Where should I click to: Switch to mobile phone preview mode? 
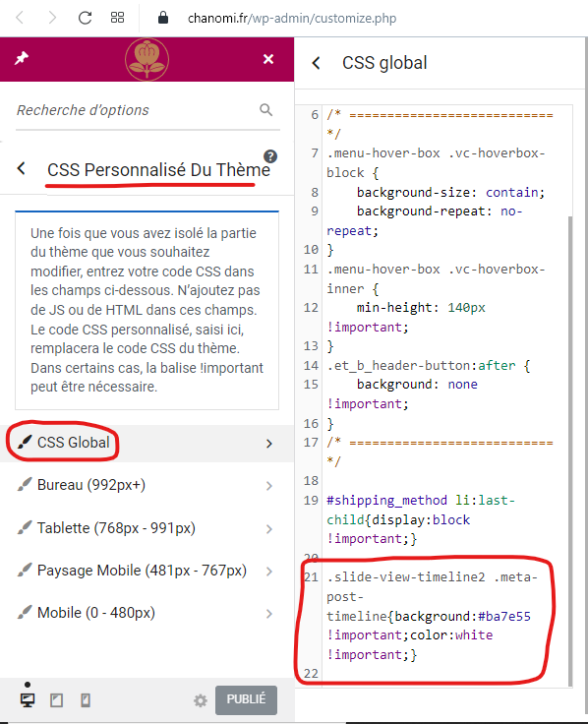point(86,700)
